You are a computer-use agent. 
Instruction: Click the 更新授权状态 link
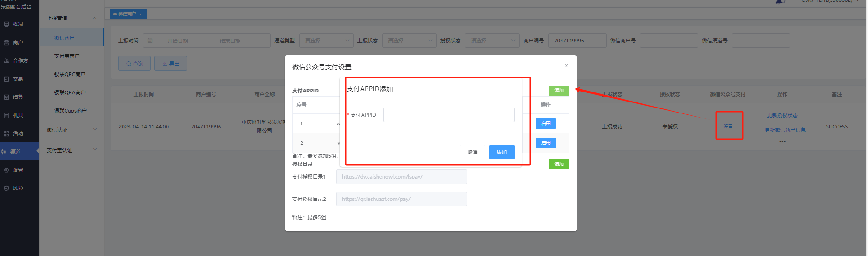pyautogui.click(x=782, y=115)
